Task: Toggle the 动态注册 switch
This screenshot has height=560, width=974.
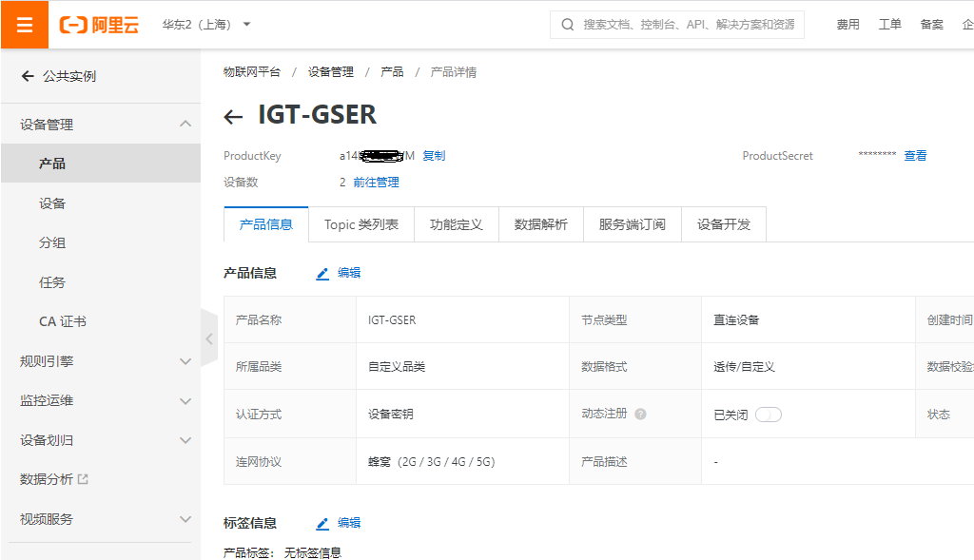Action: pos(769,415)
